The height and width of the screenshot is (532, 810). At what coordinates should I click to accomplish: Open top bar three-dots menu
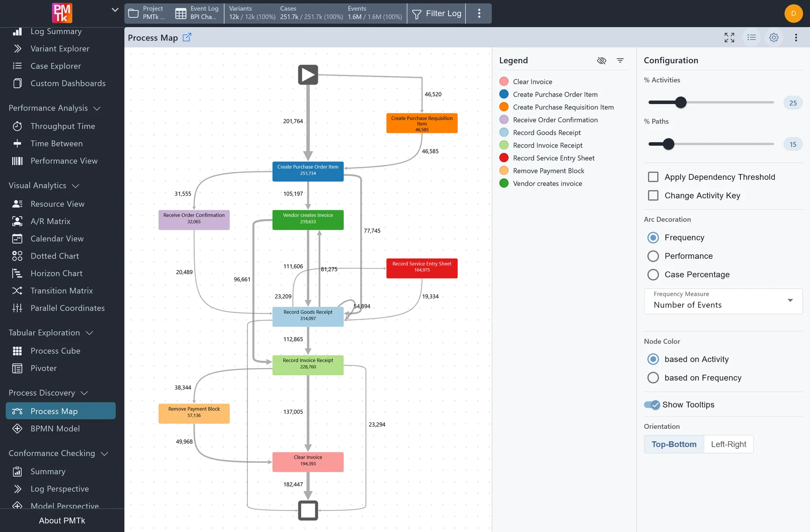(479, 13)
